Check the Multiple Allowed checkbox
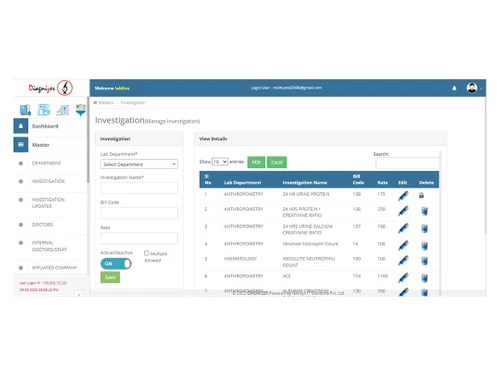The width and height of the screenshot is (500, 375). coord(146,253)
